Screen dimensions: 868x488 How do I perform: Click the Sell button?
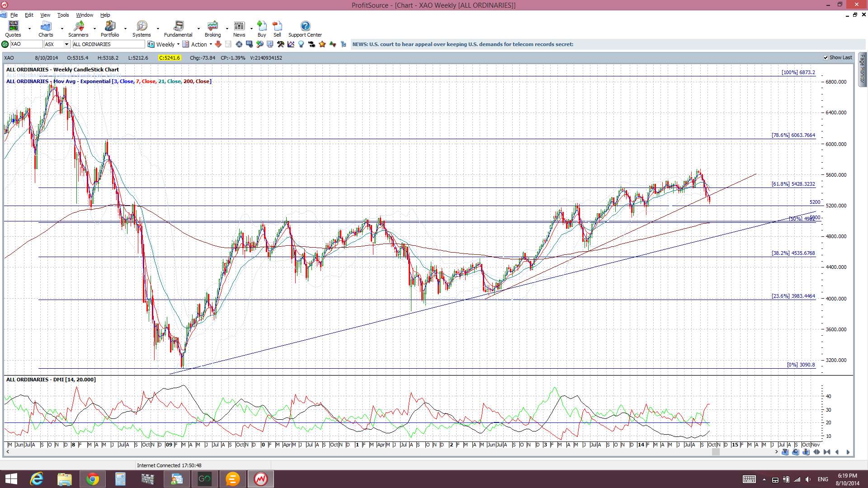point(277,29)
